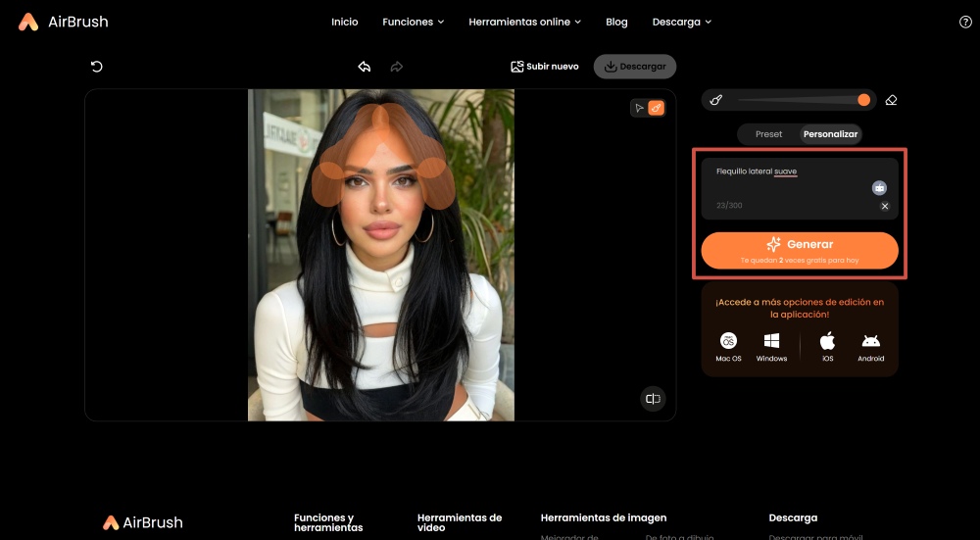Click the 23/300 character counter
The width and height of the screenshot is (980, 540).
click(x=729, y=205)
